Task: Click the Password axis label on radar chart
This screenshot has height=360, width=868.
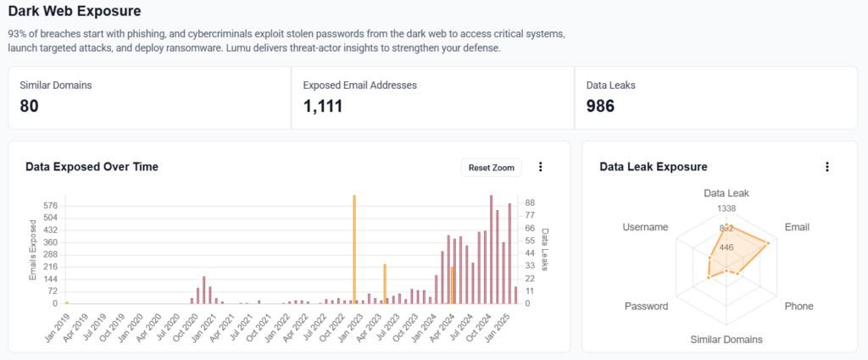Action: click(x=646, y=306)
